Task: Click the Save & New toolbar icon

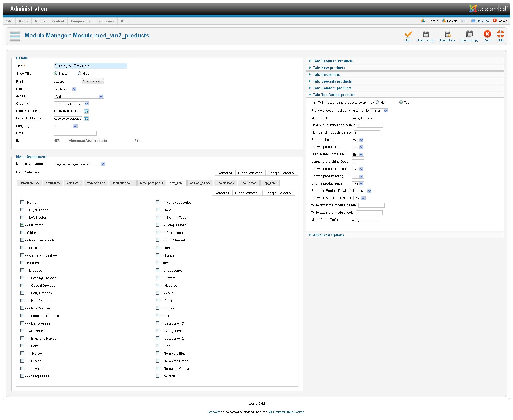Action: coord(447,34)
